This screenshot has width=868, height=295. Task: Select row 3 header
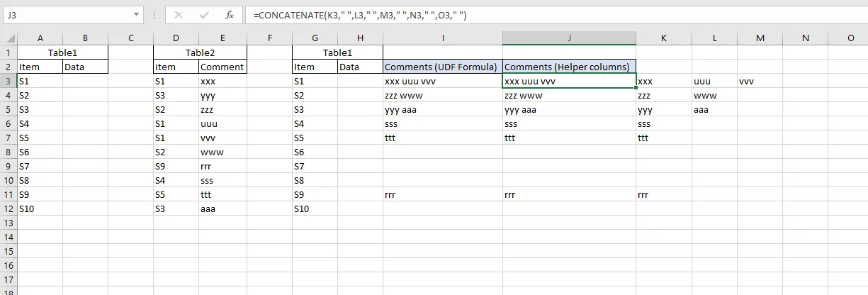(x=8, y=82)
